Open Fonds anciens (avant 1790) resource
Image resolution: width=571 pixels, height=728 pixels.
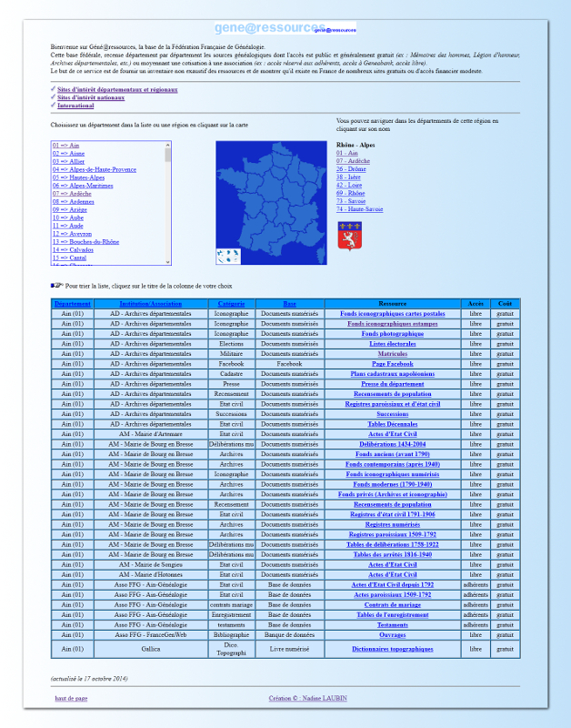click(x=393, y=454)
